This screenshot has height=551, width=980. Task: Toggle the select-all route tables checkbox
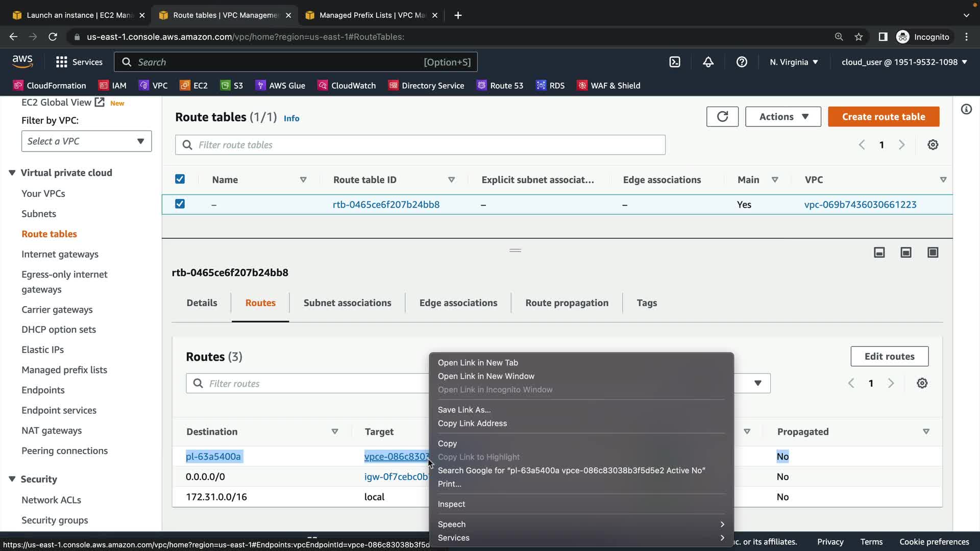(x=180, y=179)
